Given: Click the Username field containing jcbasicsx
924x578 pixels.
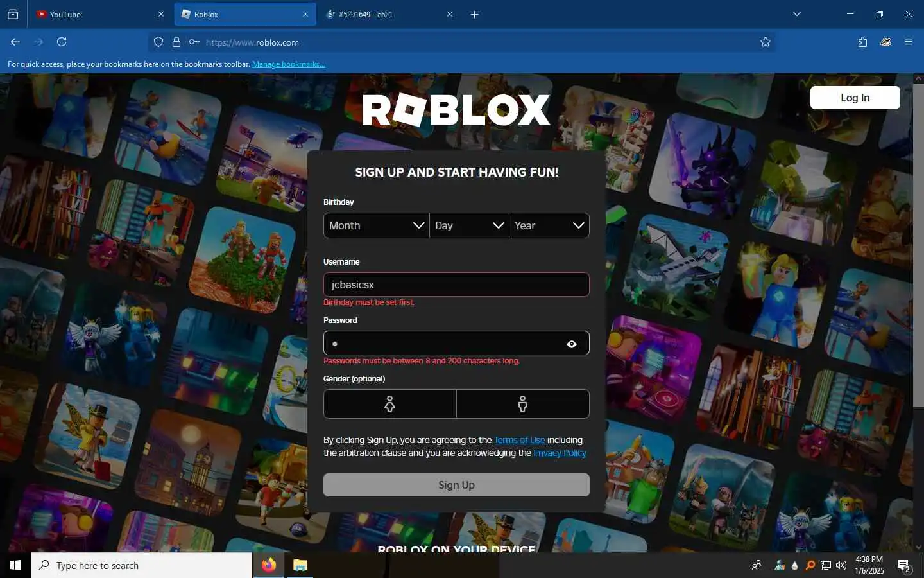Looking at the screenshot, I should [456, 285].
